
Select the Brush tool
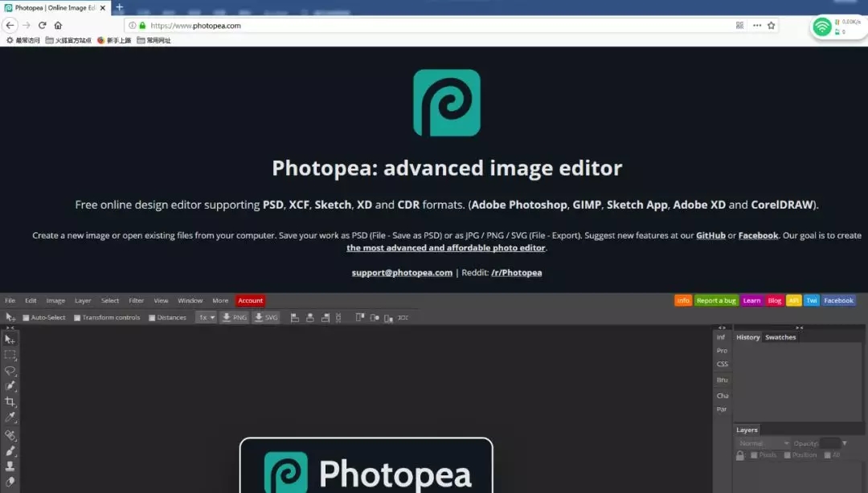[x=10, y=451]
